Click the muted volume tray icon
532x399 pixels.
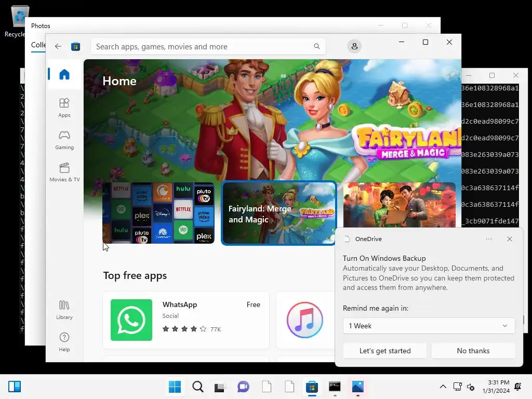[x=471, y=387]
